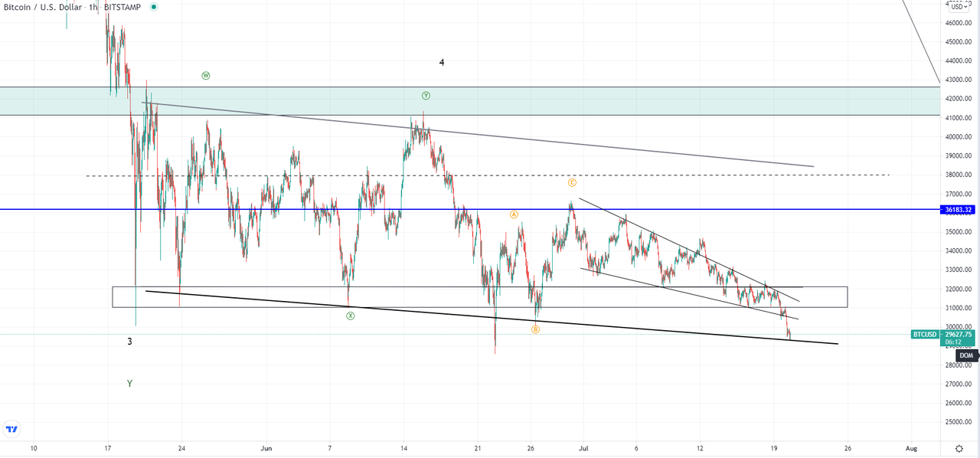This screenshot has height=458, width=980.
Task: Click the orange circled A wave label
Action: (x=514, y=214)
